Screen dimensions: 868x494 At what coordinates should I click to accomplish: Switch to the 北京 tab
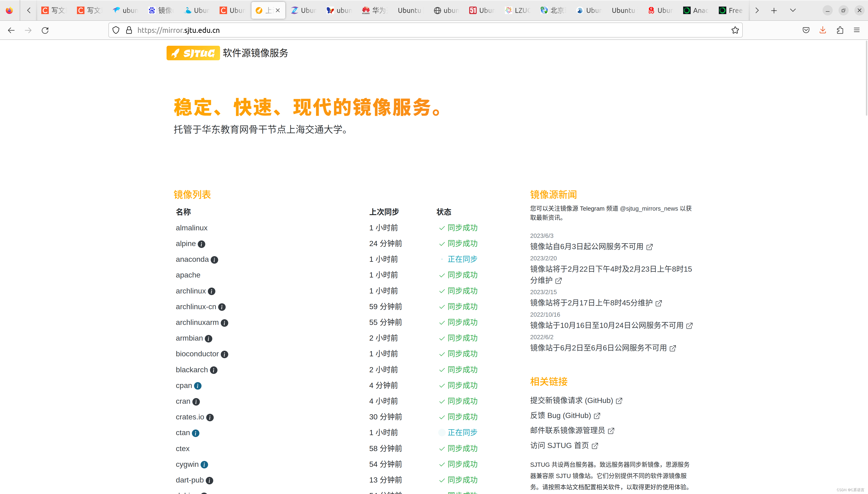coord(553,11)
